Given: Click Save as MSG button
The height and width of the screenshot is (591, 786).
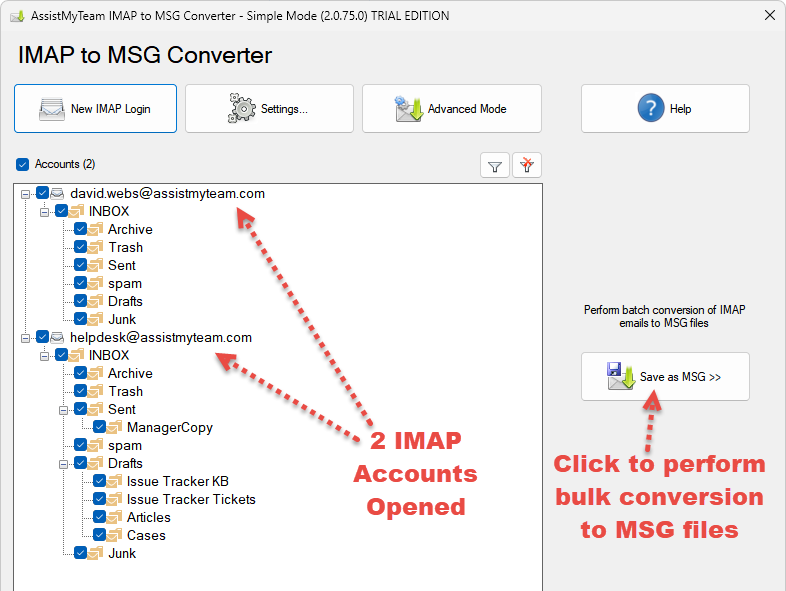Looking at the screenshot, I should [x=665, y=376].
